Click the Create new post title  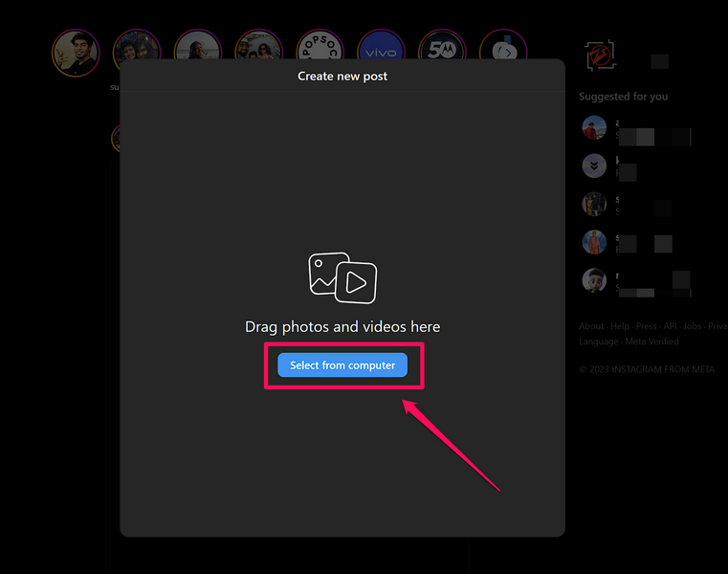point(342,77)
